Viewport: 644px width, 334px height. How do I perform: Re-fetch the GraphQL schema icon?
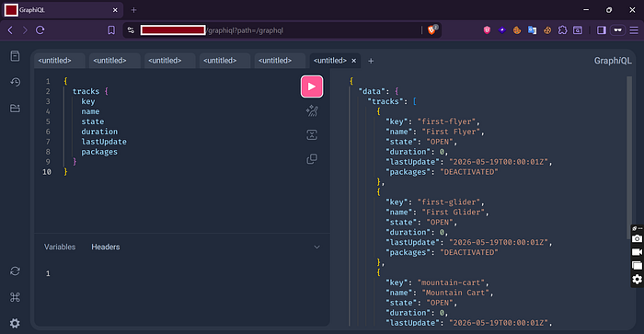(x=16, y=271)
